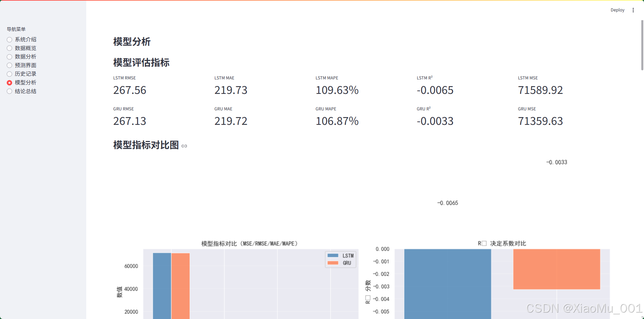The height and width of the screenshot is (319, 644).
Task: Click the orange GRU MSE bar in left chart
Action: pos(181,286)
